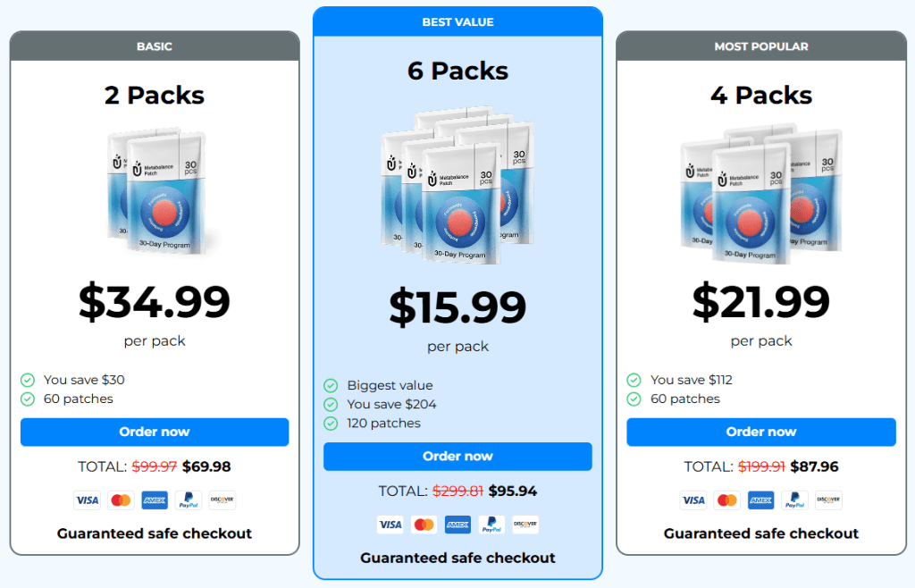
Task: Order the 6 Packs best value plan
Action: point(457,456)
